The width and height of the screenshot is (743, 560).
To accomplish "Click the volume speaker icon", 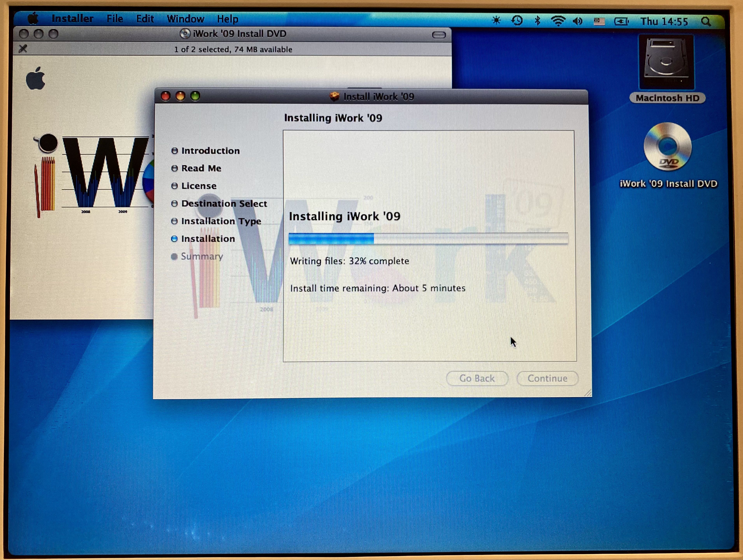I will tap(578, 21).
